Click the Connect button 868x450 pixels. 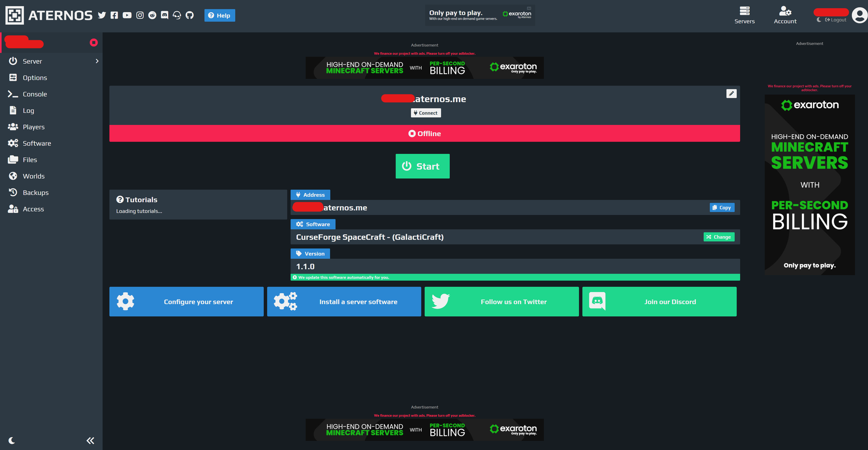click(426, 113)
